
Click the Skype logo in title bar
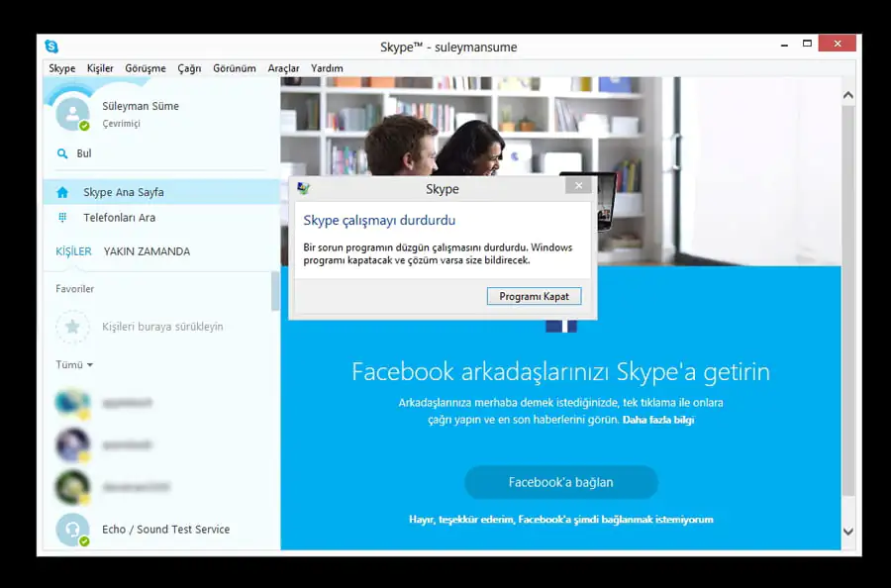(x=51, y=46)
